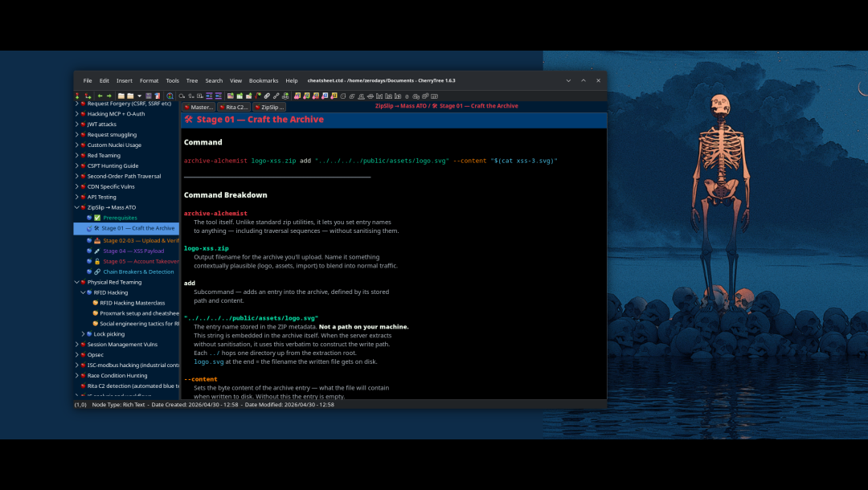
Task: Select the Prerequisites tree node
Action: coord(120,218)
